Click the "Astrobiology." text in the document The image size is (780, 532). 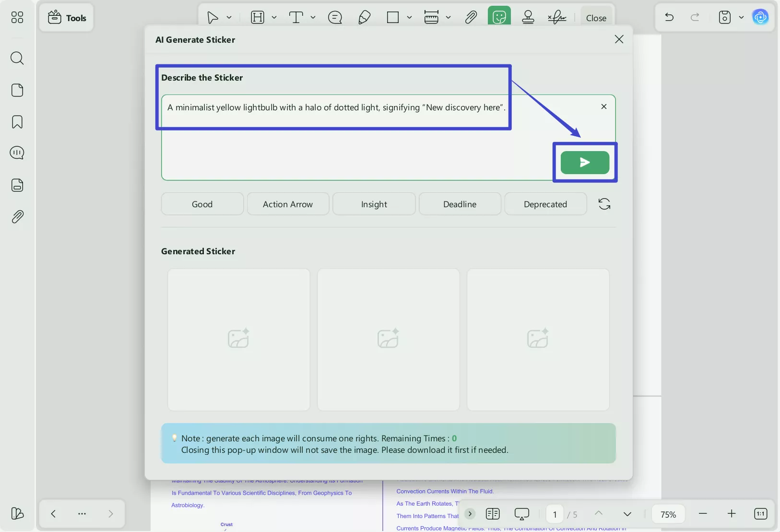188,505
